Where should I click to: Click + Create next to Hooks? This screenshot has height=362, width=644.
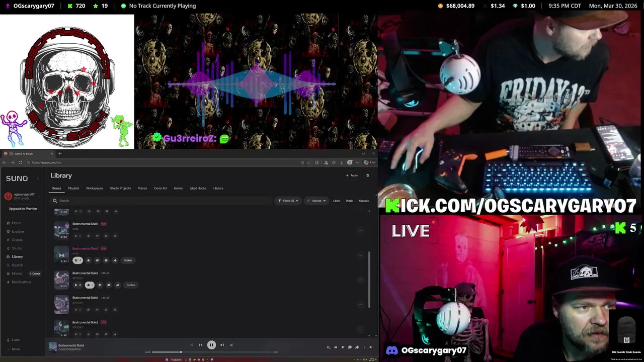tap(35, 274)
